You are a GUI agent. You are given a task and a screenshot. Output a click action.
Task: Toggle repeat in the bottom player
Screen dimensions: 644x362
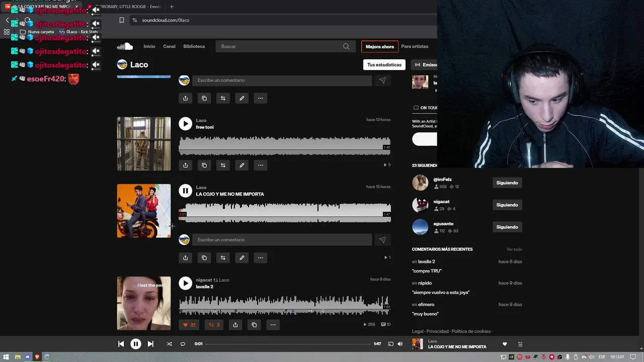[x=183, y=344]
